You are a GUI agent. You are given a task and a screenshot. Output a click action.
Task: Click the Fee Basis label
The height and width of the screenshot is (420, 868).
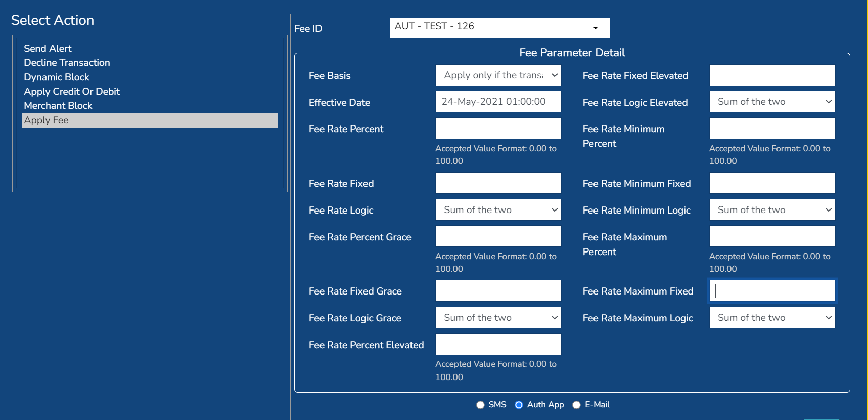pyautogui.click(x=330, y=76)
